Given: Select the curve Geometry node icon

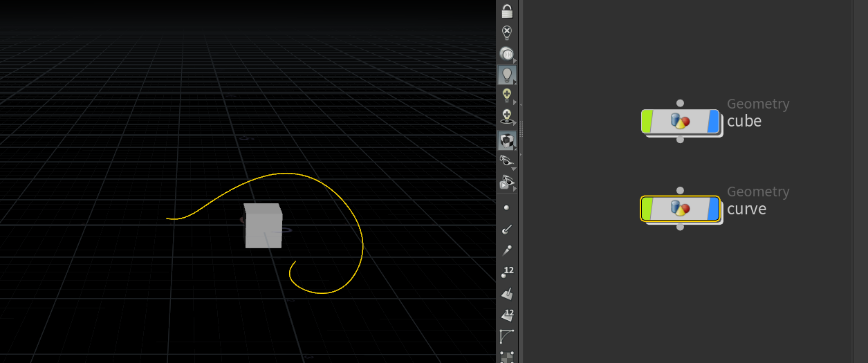Looking at the screenshot, I should tap(681, 209).
